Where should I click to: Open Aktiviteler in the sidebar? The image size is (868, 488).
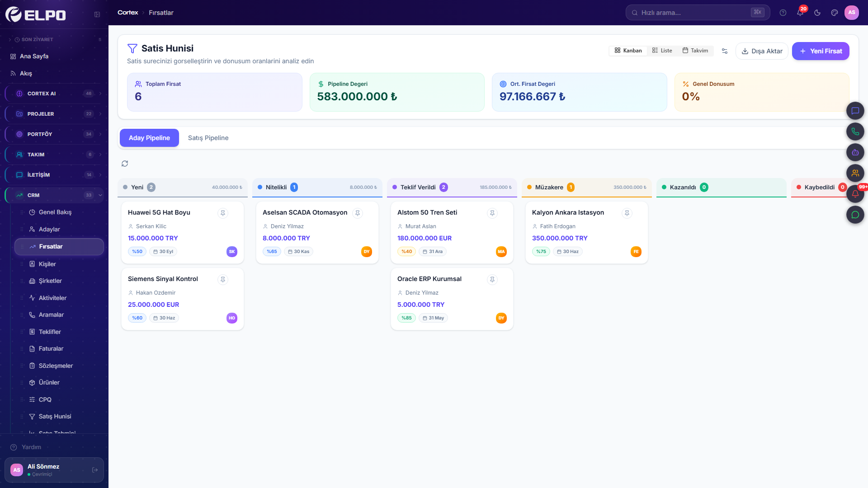(59, 298)
